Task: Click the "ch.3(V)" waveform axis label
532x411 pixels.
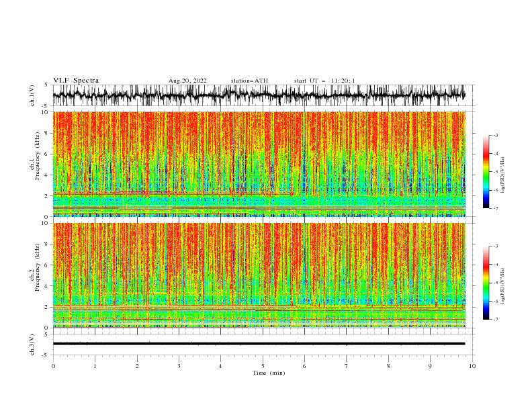Action: [x=32, y=345]
